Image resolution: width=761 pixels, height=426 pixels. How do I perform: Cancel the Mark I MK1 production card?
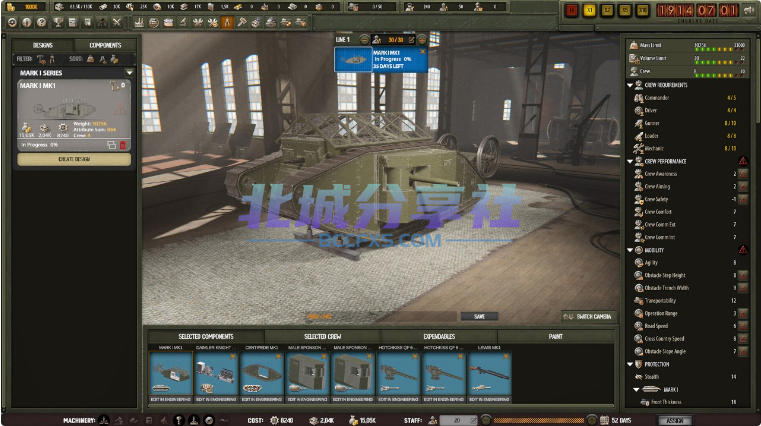(423, 51)
